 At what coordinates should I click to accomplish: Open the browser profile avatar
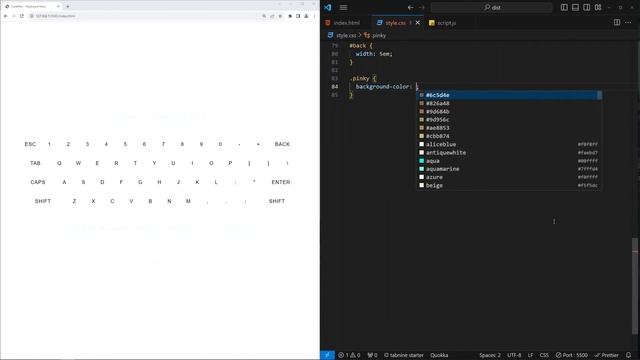pyautogui.click(x=306, y=16)
